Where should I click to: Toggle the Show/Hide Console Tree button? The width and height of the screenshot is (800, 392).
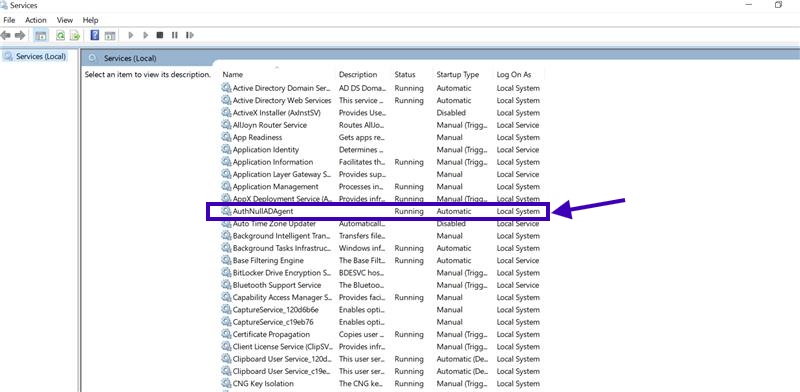[x=41, y=35]
